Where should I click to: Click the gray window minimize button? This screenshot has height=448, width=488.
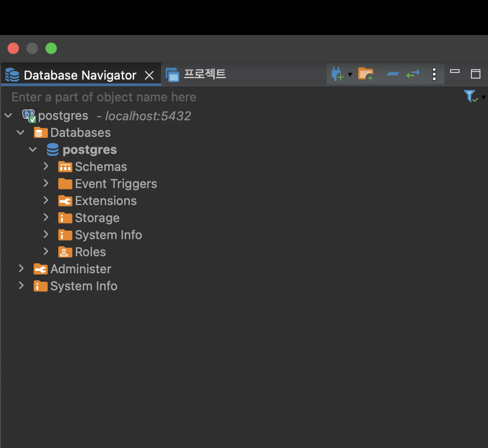click(32, 48)
